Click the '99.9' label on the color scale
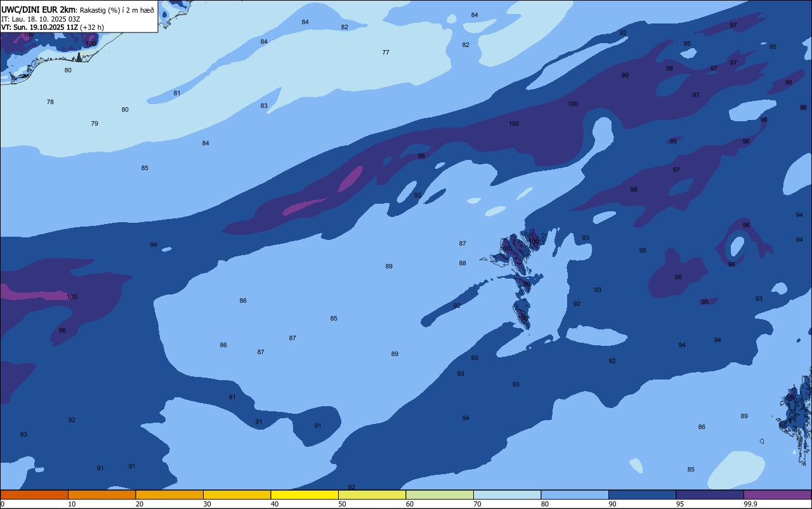The image size is (812, 509). tap(751, 504)
